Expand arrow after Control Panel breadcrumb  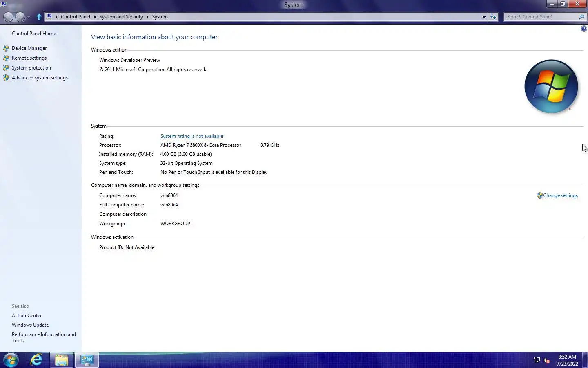pos(95,17)
